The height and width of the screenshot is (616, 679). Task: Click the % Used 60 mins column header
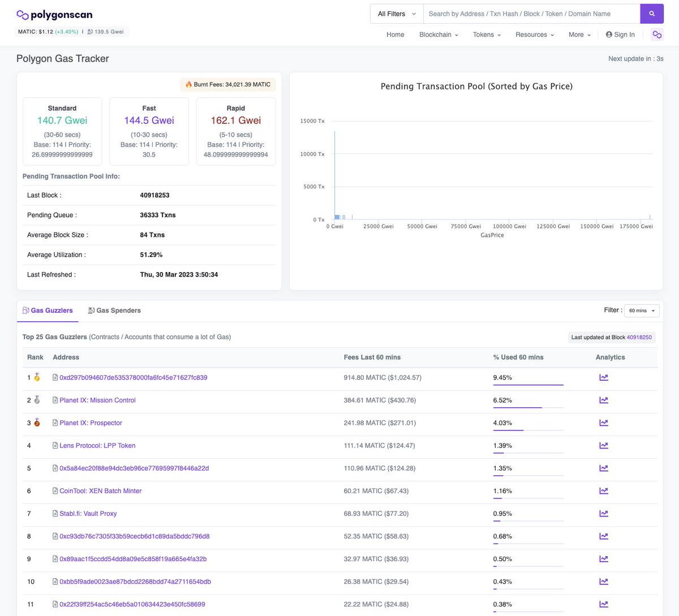point(518,357)
